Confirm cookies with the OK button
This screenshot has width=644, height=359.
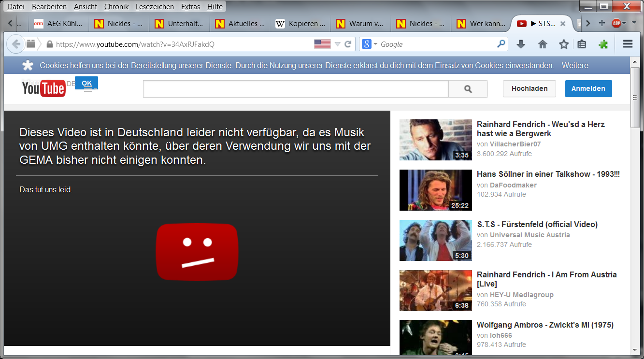coord(86,83)
